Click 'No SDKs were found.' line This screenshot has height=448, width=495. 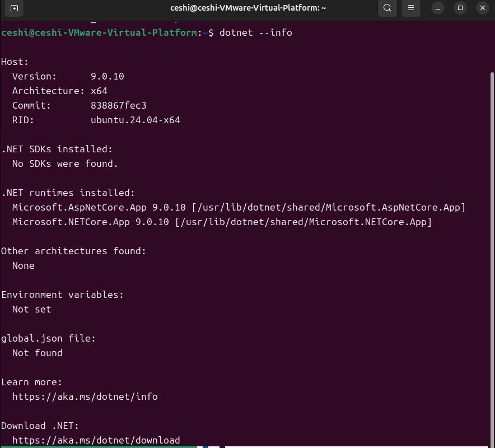[x=65, y=164]
